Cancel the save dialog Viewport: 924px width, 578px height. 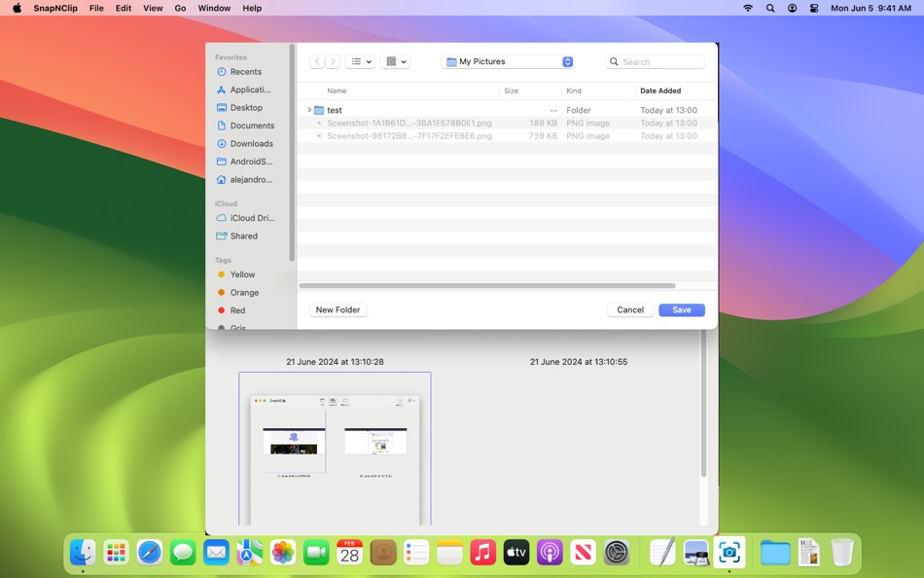point(630,309)
